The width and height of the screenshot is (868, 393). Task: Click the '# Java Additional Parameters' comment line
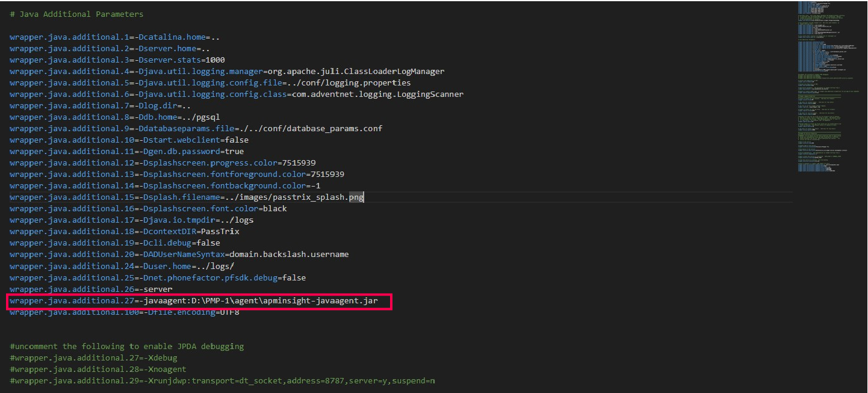pyautogui.click(x=77, y=14)
